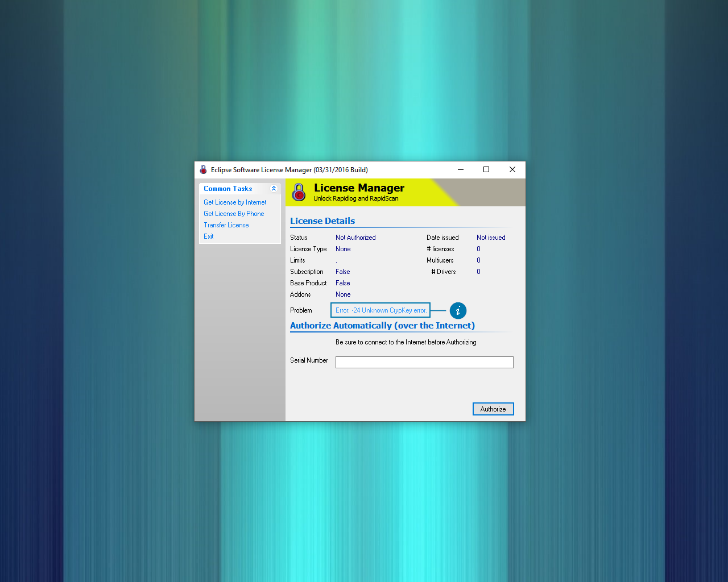Click the Subscription False value
The image size is (728, 582).
[343, 272]
